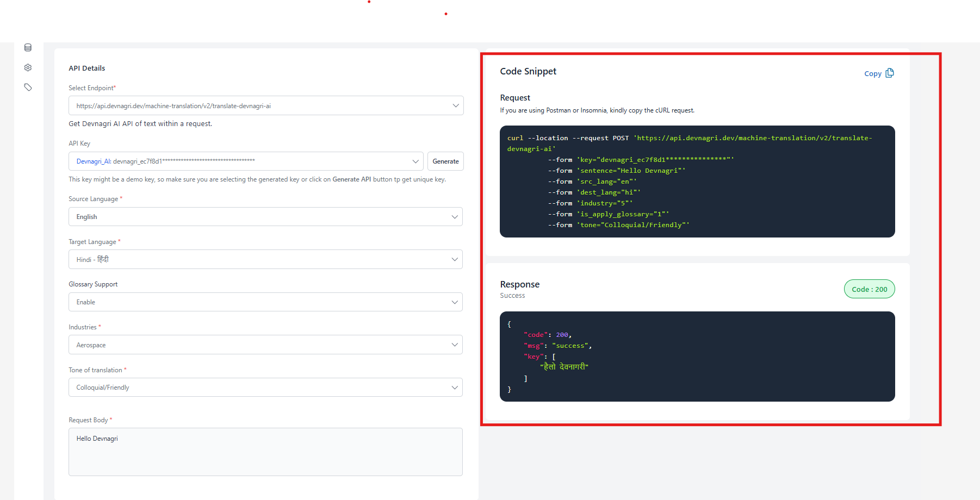Click the Success status text
This screenshot has height=500, width=980.
tap(512, 296)
